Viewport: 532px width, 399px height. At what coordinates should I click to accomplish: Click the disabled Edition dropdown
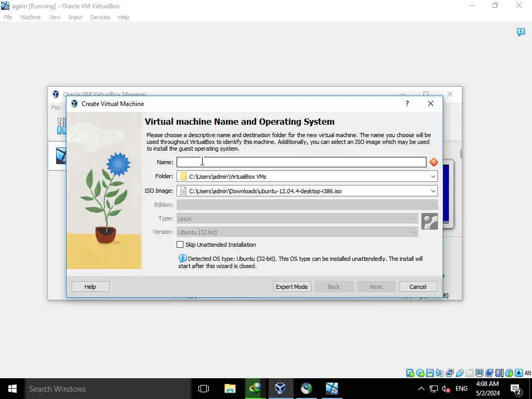[307, 205]
